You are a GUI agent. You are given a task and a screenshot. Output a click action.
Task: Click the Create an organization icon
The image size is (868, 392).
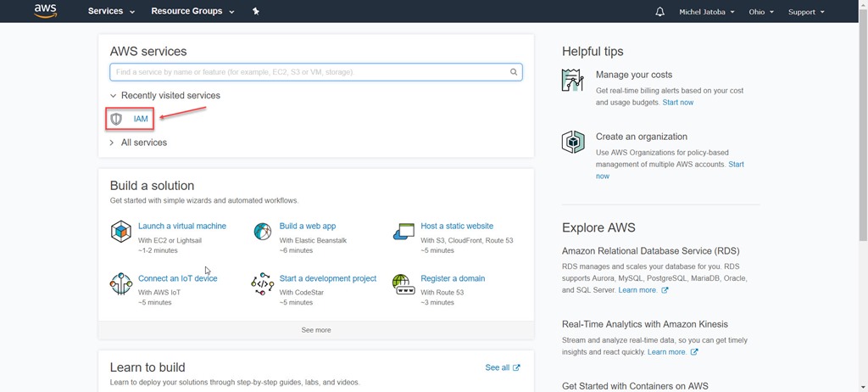tap(573, 142)
